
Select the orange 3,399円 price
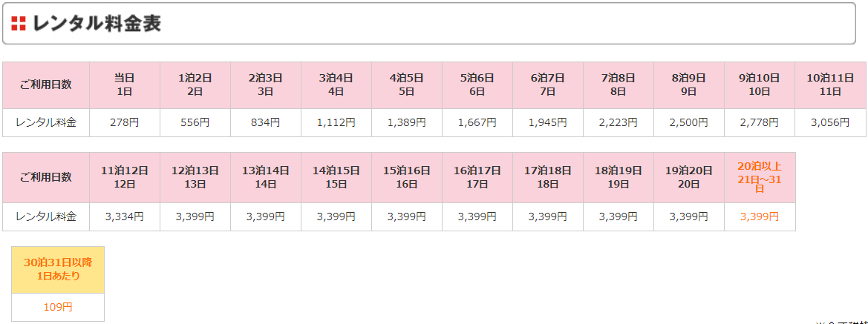click(760, 216)
